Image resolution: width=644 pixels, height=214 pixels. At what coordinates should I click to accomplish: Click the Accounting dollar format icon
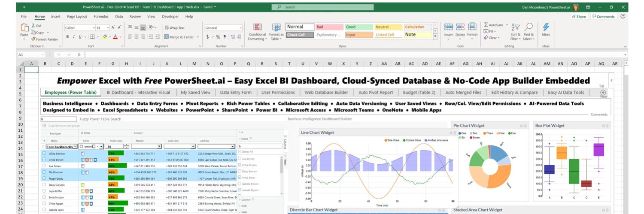208,37
